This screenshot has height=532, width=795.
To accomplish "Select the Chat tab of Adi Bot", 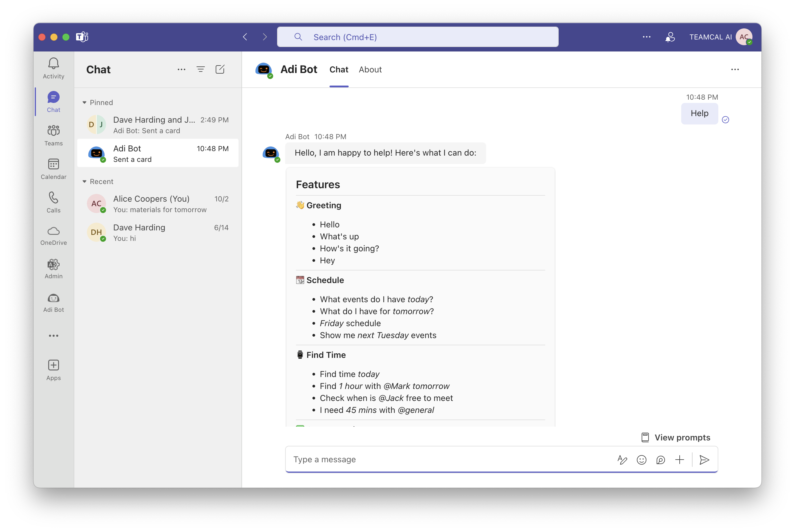I will 338,69.
